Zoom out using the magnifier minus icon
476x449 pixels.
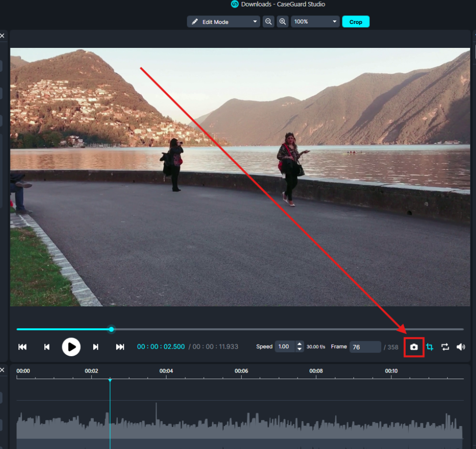click(269, 22)
